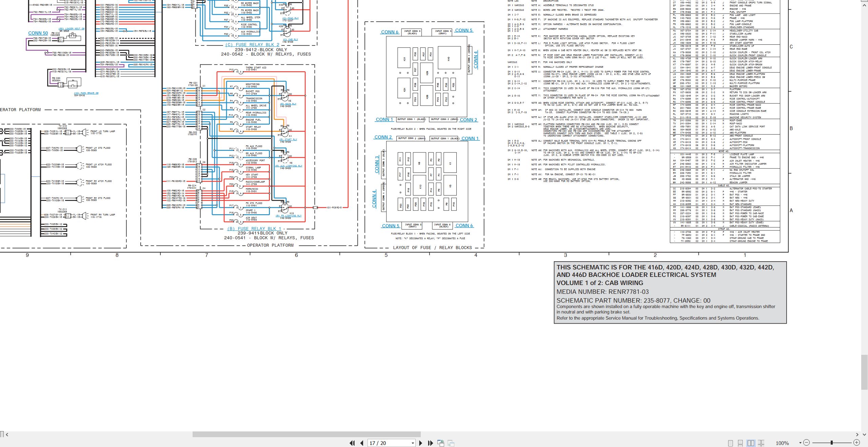Jump to the last page

coord(431,443)
